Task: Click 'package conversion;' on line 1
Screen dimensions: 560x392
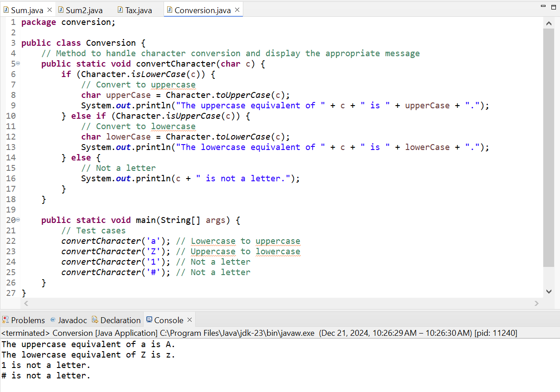Action: pyautogui.click(x=68, y=22)
